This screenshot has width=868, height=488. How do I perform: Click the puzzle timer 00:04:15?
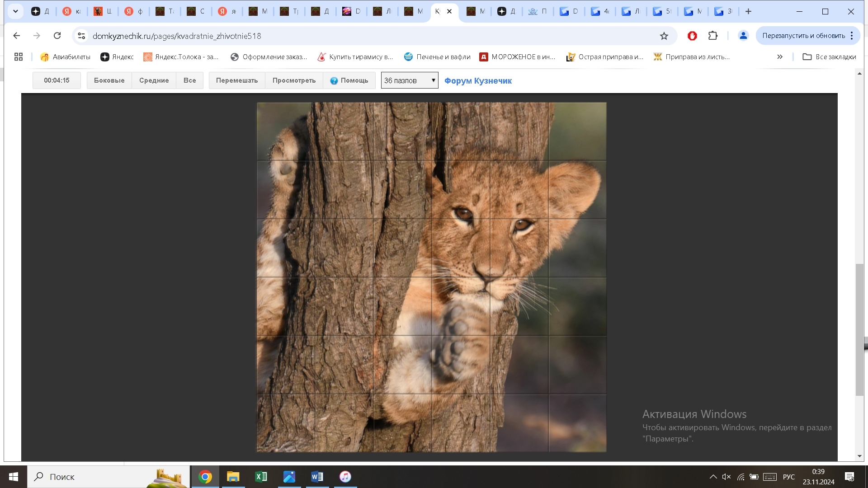click(57, 80)
